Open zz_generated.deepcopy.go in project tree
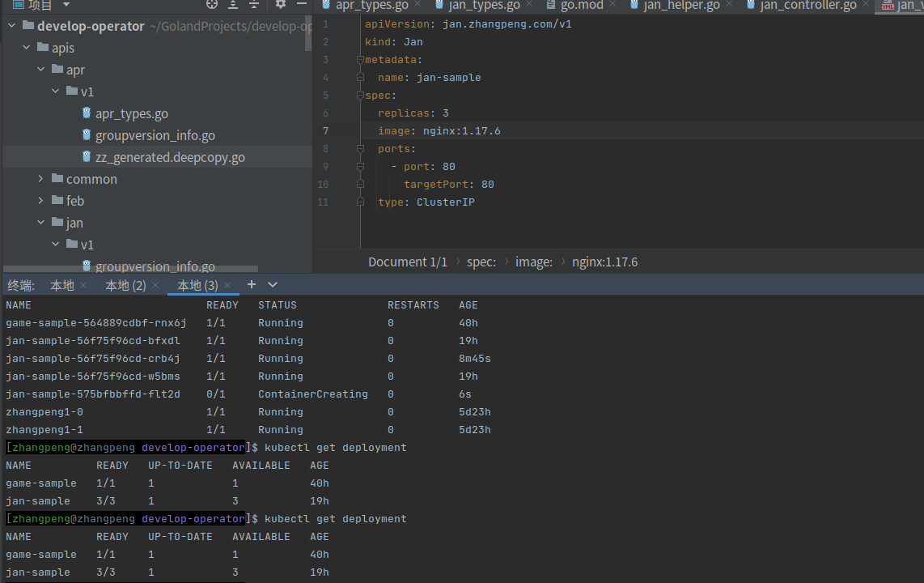924x583 pixels. [x=170, y=158]
